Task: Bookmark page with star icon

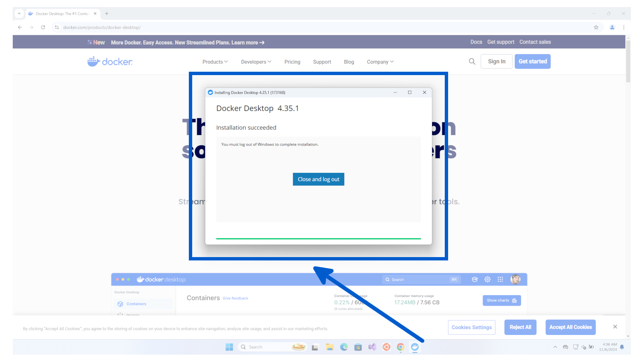Action: 596,27
